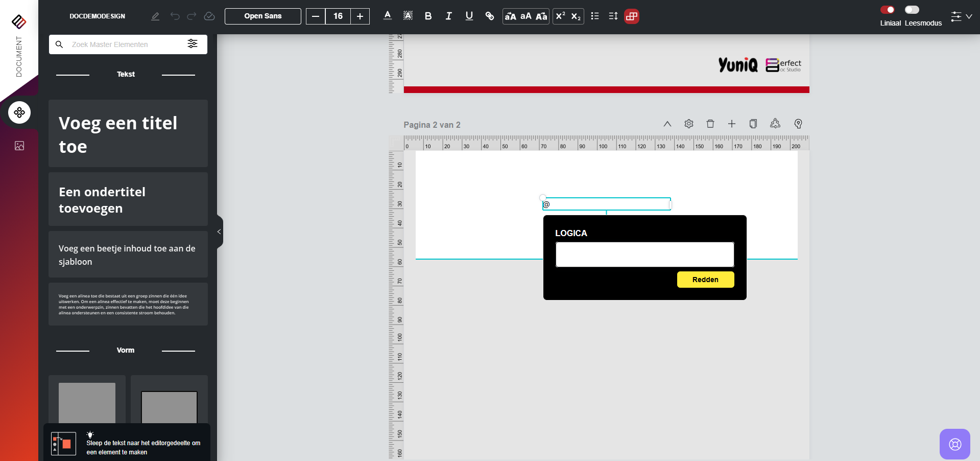Toggle the red layout grid button

[632, 16]
